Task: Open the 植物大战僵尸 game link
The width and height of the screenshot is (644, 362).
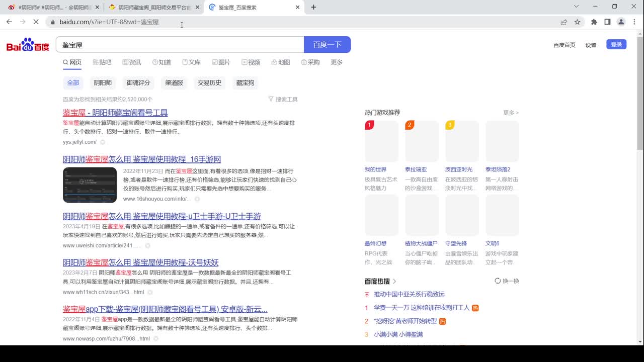Action: 421,244
